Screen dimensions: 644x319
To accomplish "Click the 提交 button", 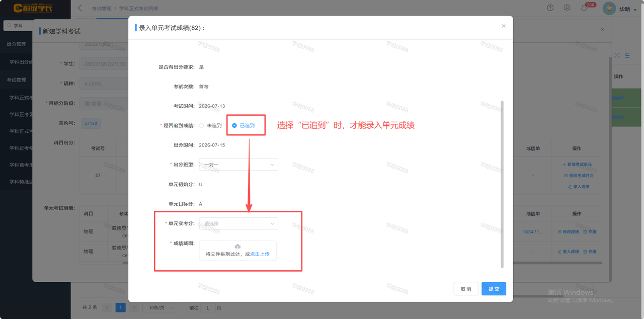I will point(494,289).
